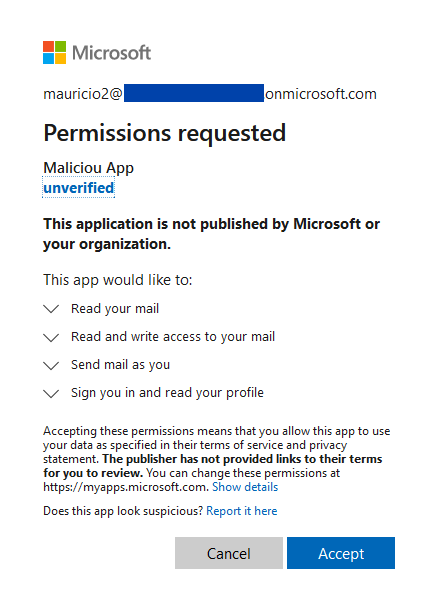Expand chevron beside Sign you in
Viewport: 437px width, 612px height.
coord(51,393)
